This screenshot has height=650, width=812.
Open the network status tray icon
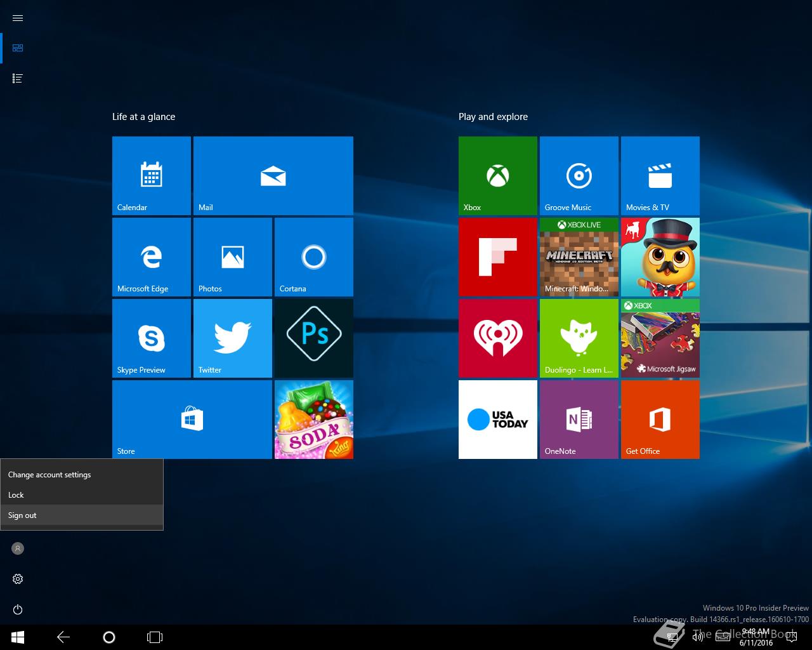coord(672,637)
